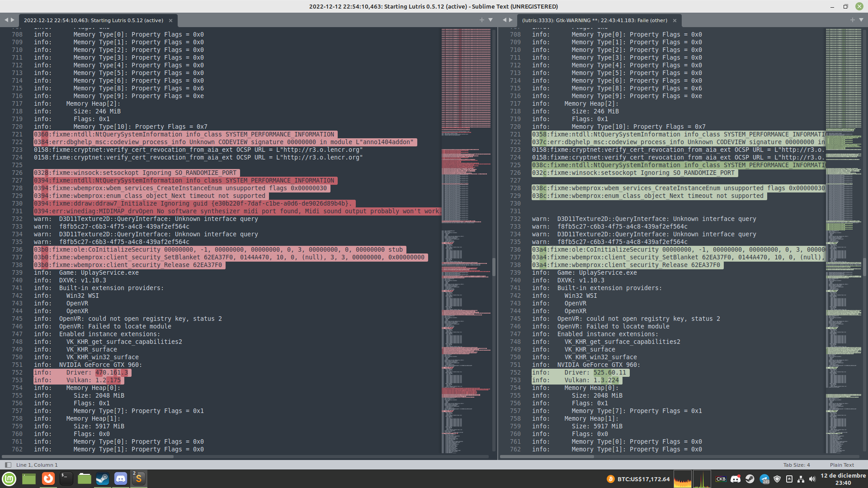Go to next tab in right pane

pos(511,20)
